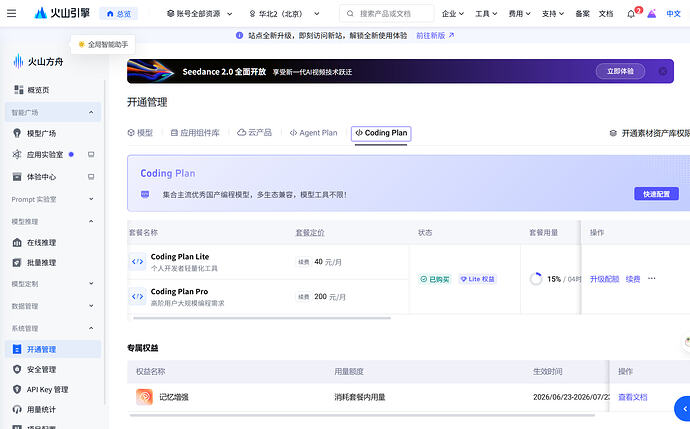Click the Coding Plan Lite code icon

pyautogui.click(x=137, y=261)
